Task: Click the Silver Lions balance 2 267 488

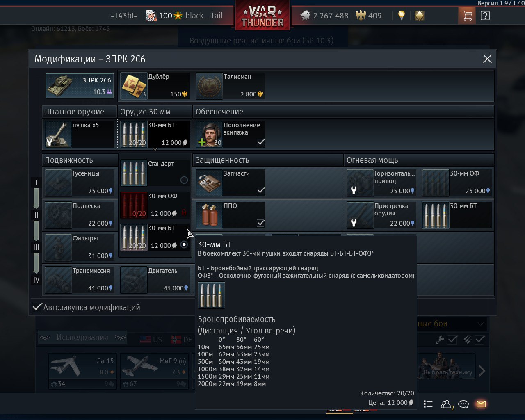Action: coord(324,16)
